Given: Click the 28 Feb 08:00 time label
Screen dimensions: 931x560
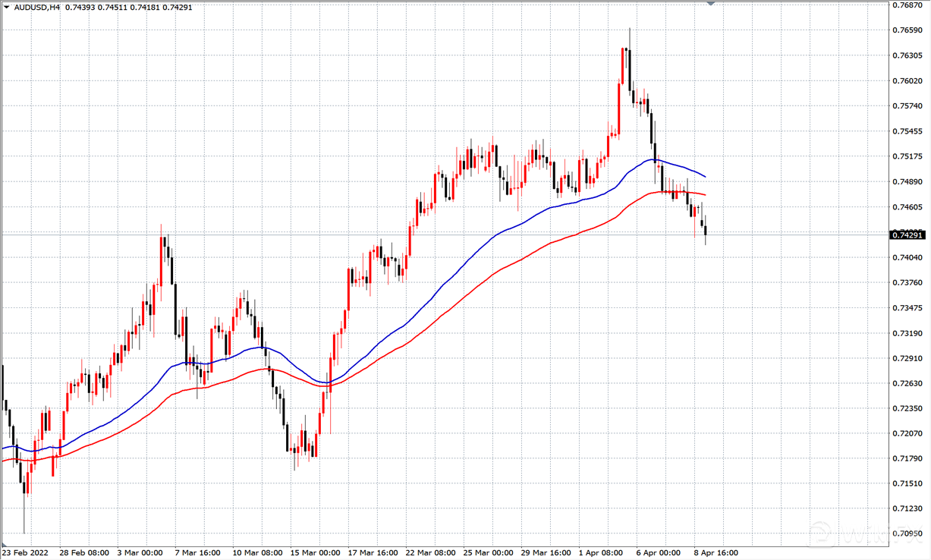Looking at the screenshot, I should coord(83,552).
